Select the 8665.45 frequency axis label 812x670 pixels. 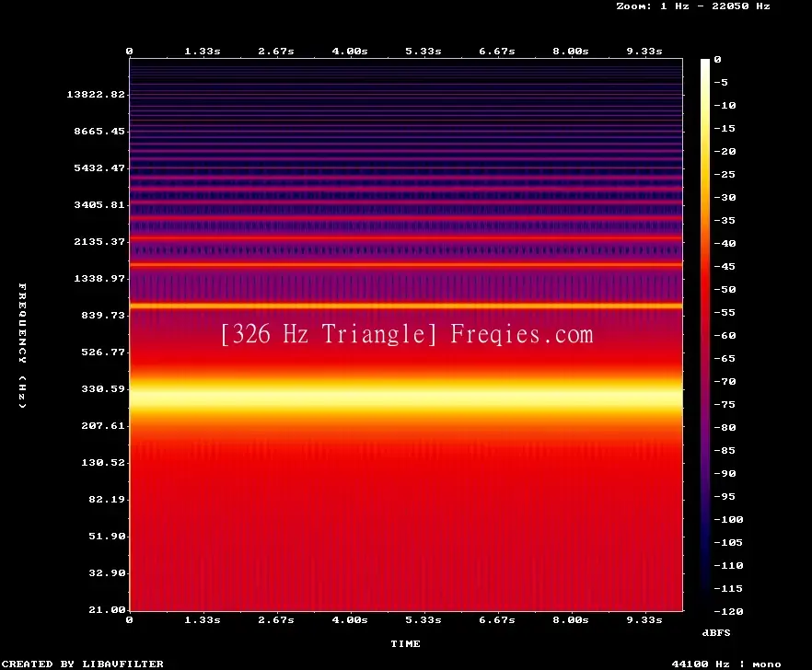click(99, 131)
